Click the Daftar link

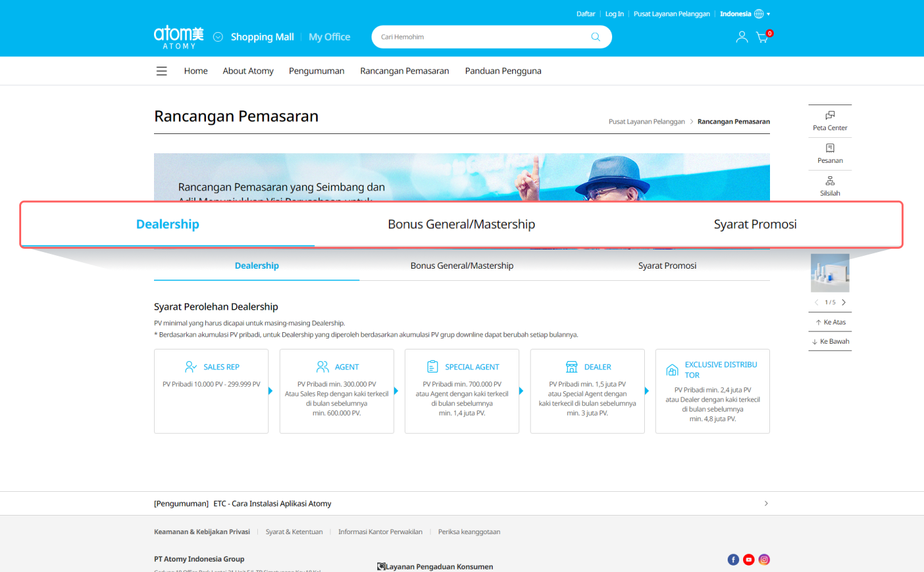click(x=585, y=14)
